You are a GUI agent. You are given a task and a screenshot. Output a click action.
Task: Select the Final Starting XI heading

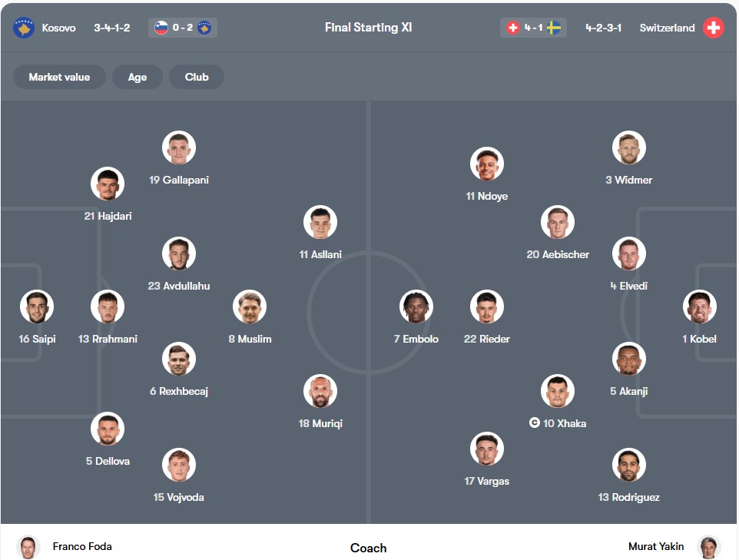coord(369,28)
